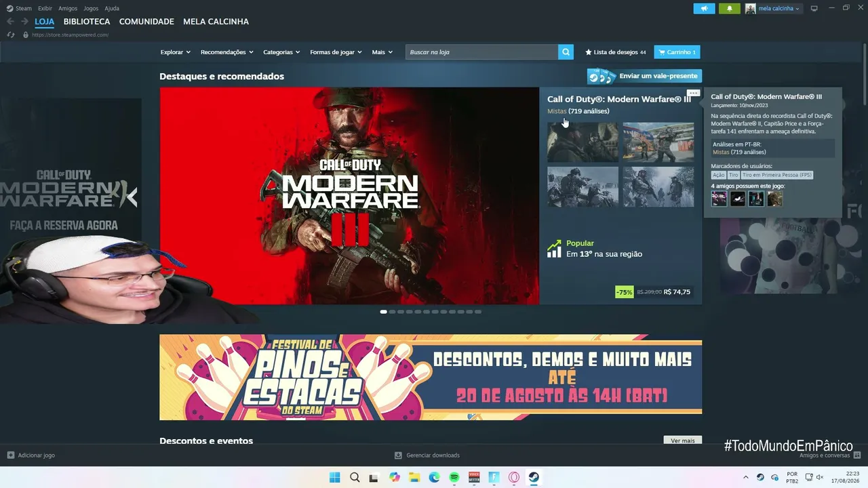The height and width of the screenshot is (488, 868).
Task: Open the megaphone announcements button
Action: (x=704, y=9)
